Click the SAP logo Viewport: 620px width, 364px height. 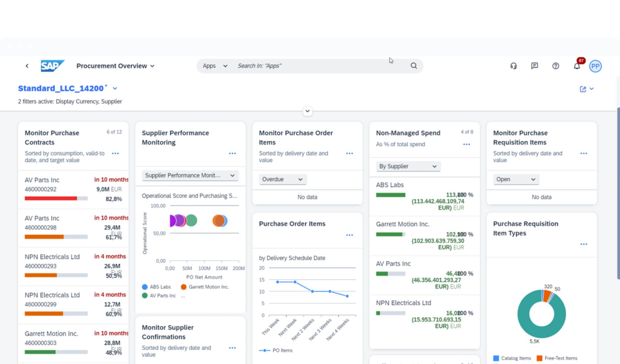click(52, 66)
